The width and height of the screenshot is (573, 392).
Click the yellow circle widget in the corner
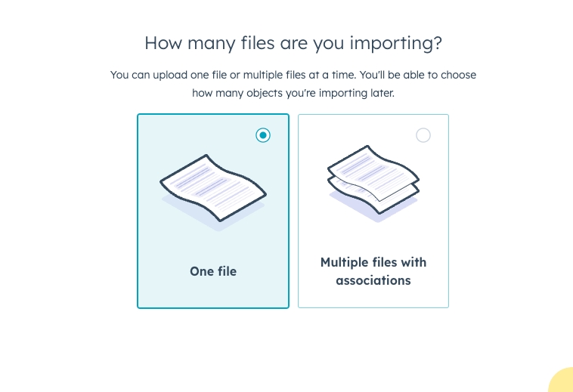click(x=561, y=381)
